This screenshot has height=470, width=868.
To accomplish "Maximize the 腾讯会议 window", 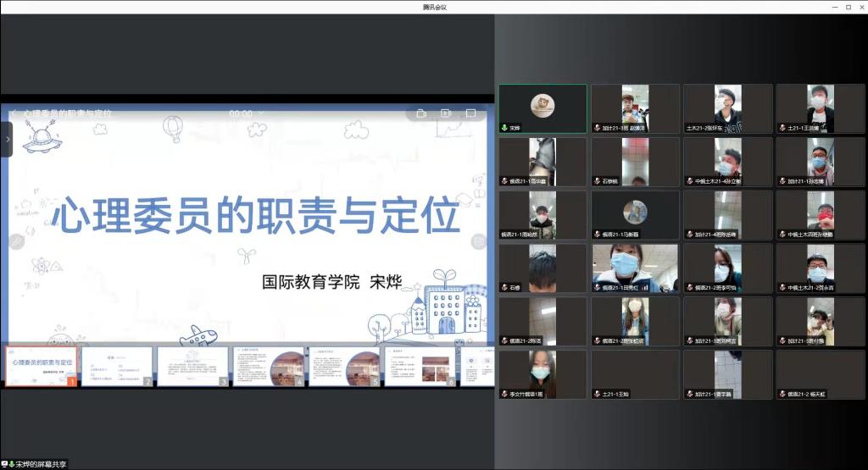I will click(x=849, y=7).
